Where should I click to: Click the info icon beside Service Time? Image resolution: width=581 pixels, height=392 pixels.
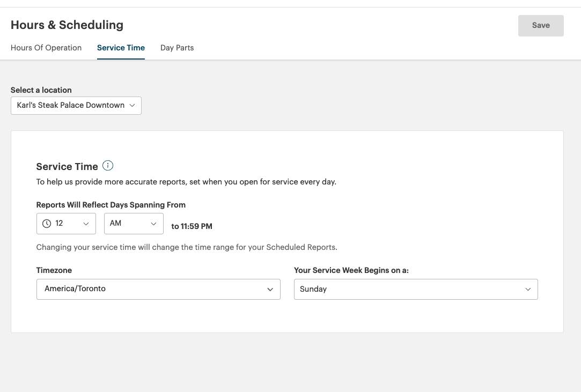click(108, 166)
